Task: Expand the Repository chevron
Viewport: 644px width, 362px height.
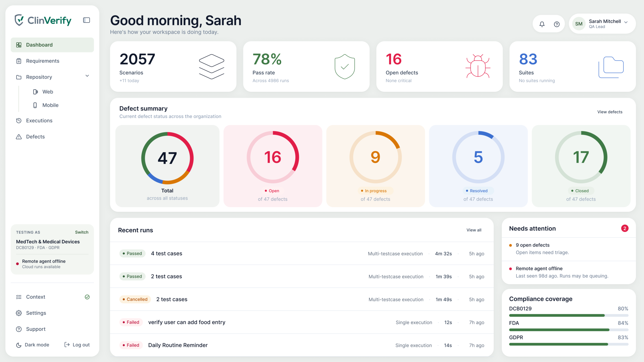Action: 87,76
